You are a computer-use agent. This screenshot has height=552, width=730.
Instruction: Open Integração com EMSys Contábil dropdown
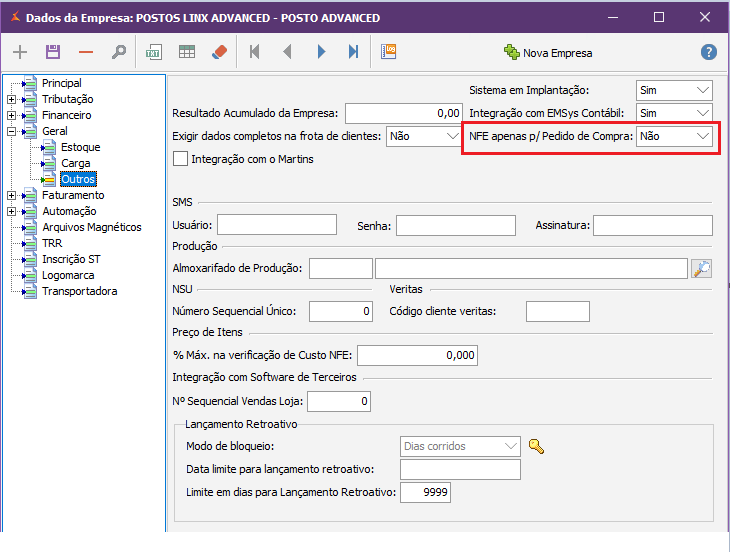coord(674,113)
